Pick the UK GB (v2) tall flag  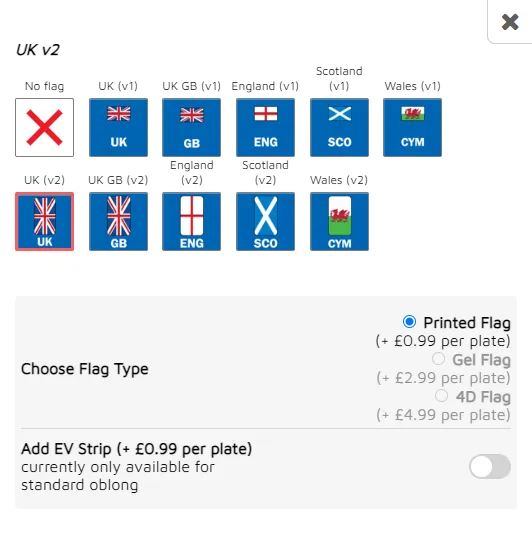coord(118,221)
